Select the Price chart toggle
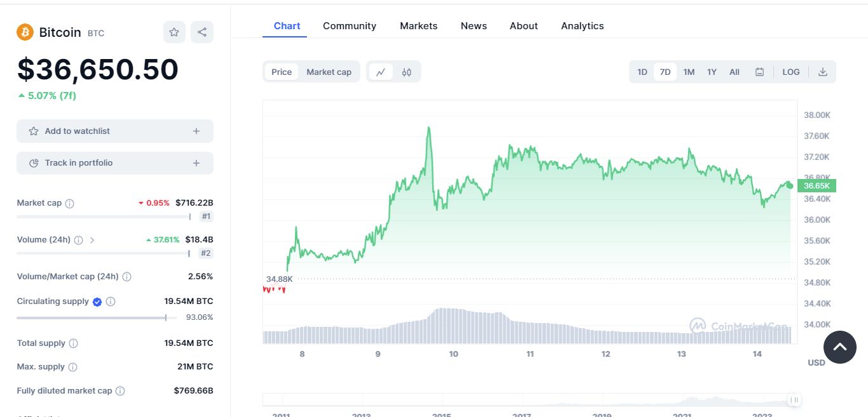This screenshot has width=868, height=417. pyautogui.click(x=281, y=72)
